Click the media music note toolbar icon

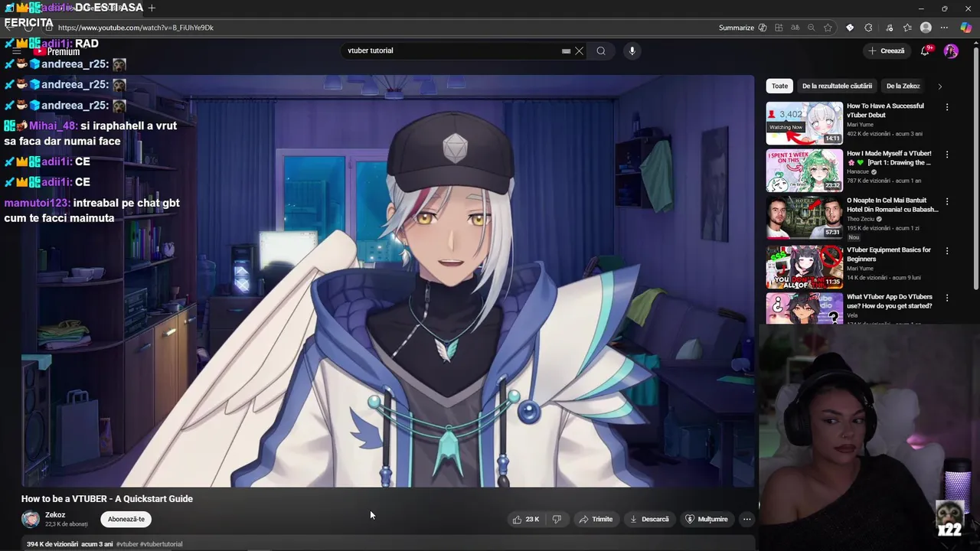(x=888, y=28)
